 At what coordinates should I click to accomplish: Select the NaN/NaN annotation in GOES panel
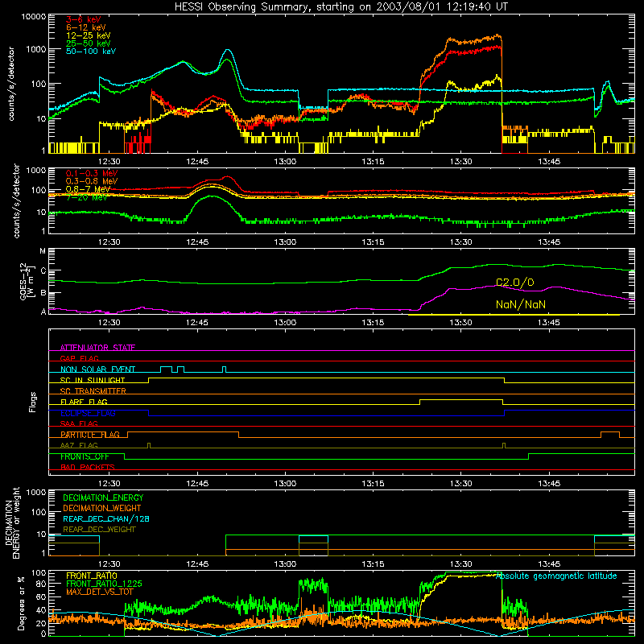click(x=521, y=304)
